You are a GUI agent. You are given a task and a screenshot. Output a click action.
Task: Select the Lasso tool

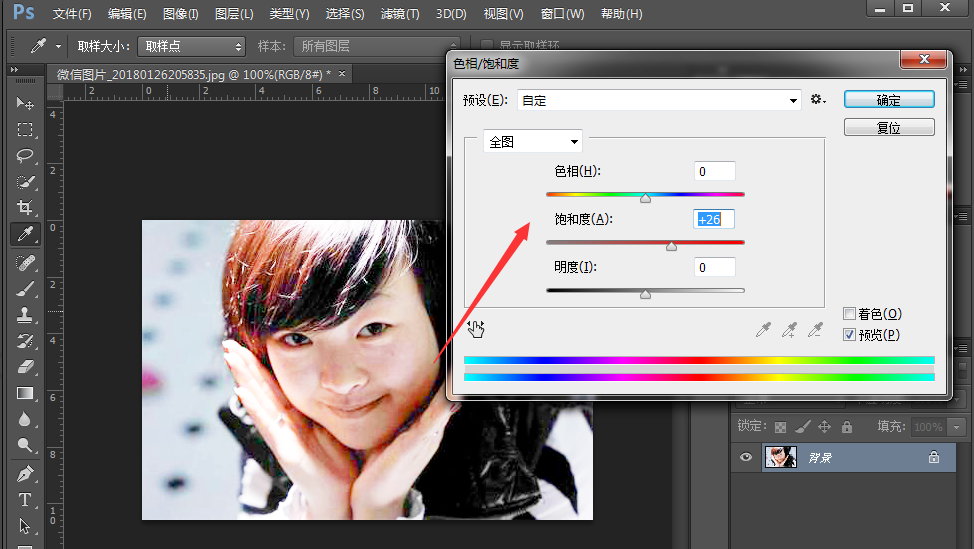click(x=25, y=156)
